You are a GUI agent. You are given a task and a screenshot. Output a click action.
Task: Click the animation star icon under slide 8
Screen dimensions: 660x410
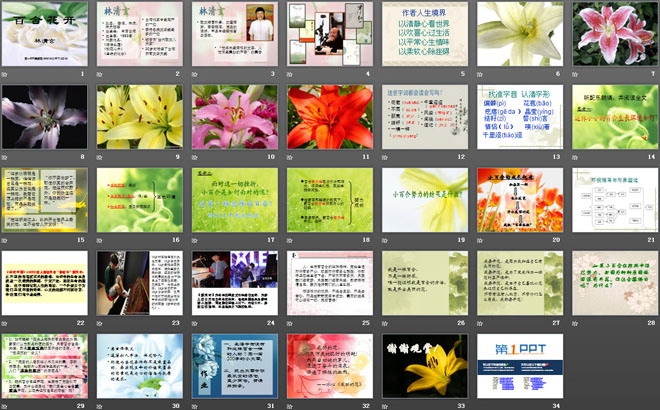pos(5,157)
